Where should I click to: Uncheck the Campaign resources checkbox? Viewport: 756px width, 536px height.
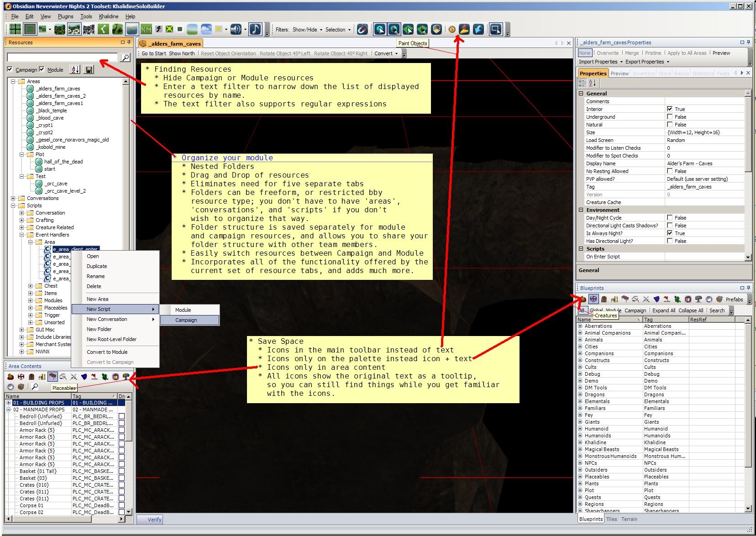point(10,69)
